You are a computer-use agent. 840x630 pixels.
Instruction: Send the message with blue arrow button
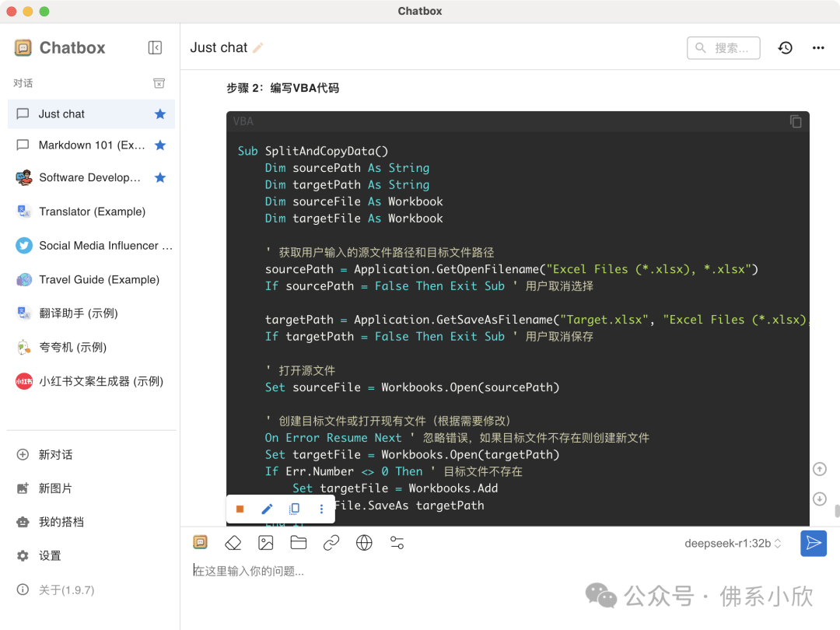[x=814, y=543]
